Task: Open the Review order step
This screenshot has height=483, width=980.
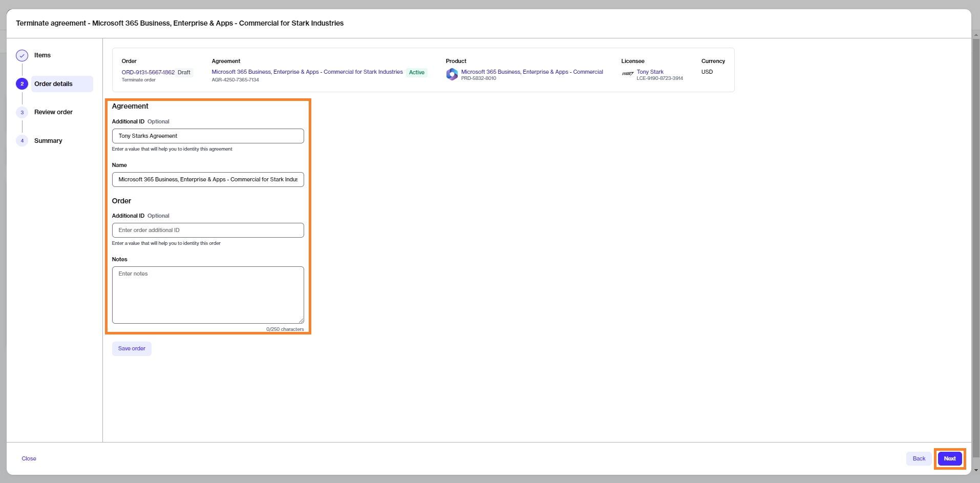Action: [53, 112]
